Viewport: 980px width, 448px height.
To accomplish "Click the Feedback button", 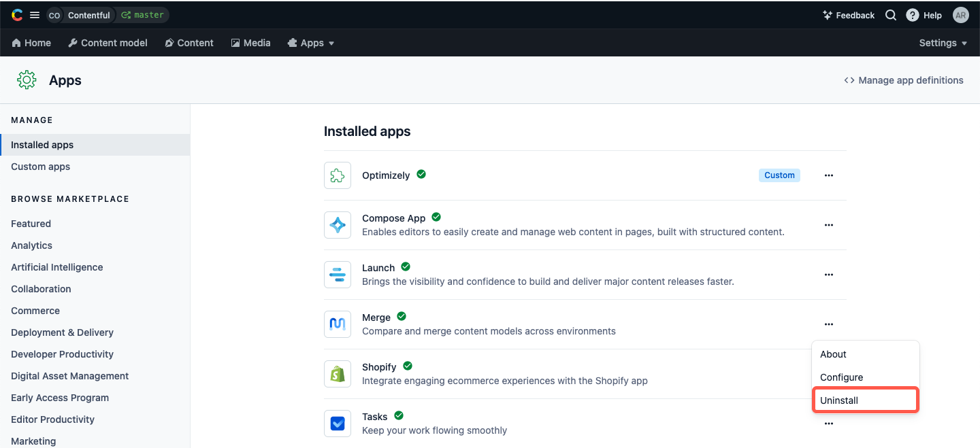I will pyautogui.click(x=849, y=15).
